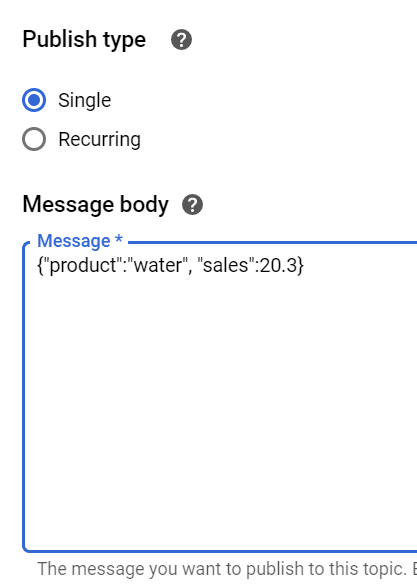Open the Publish type help icon
417x588 pixels.
pyautogui.click(x=182, y=40)
